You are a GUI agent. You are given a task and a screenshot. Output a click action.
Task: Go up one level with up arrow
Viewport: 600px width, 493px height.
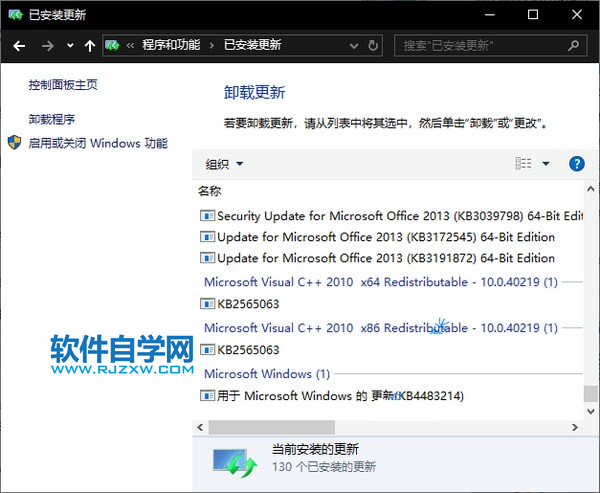click(90, 46)
